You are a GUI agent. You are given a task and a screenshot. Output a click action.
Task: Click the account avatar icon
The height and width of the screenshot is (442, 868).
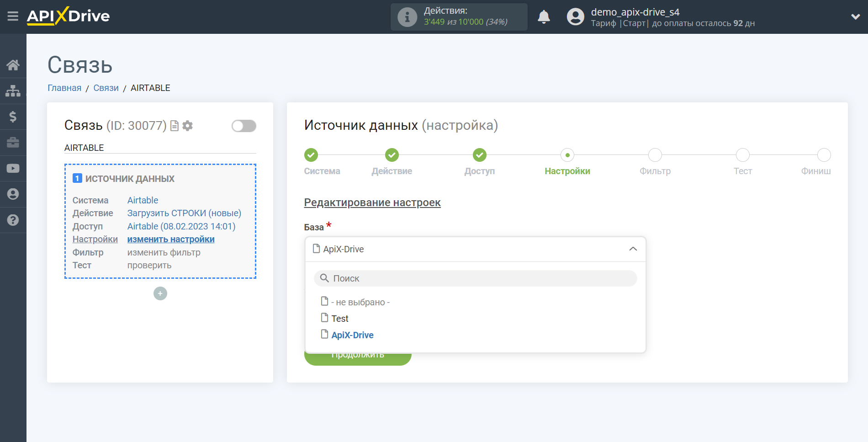[576, 17]
